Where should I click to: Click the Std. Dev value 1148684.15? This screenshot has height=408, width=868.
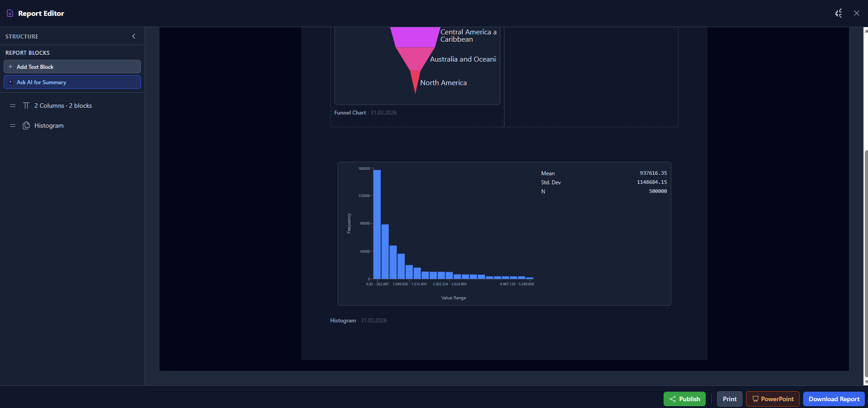(x=652, y=182)
